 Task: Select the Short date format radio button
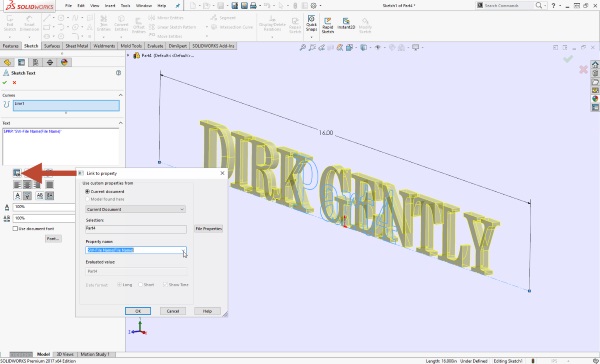pyautogui.click(x=140, y=285)
